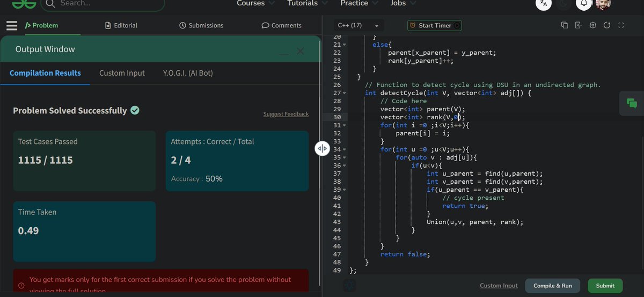Click into the search input field
This screenshot has width=644, height=297.
coord(102,3)
